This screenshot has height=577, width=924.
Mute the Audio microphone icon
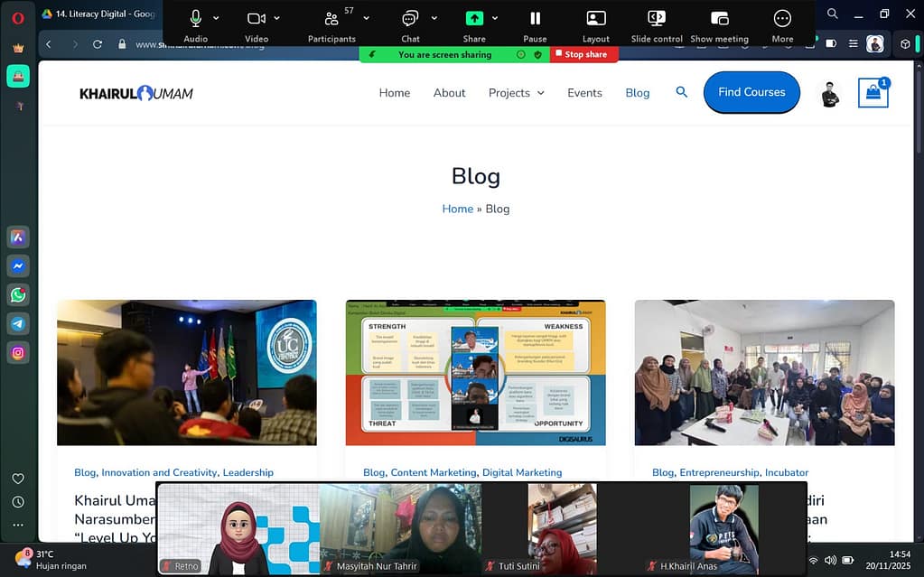[194, 18]
